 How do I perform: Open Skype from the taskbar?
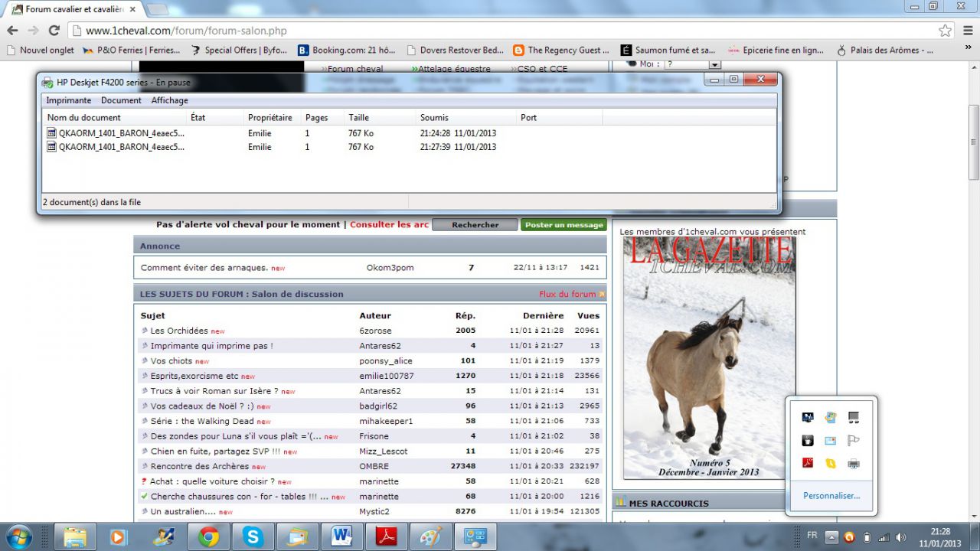tap(253, 537)
